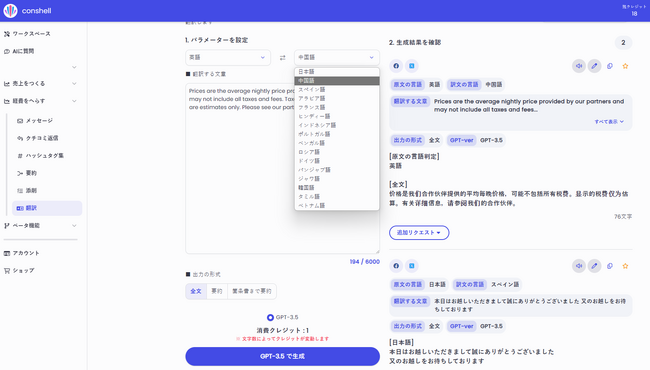The image size is (650, 370).
Task: Share first result on Facebook
Action: pyautogui.click(x=396, y=66)
